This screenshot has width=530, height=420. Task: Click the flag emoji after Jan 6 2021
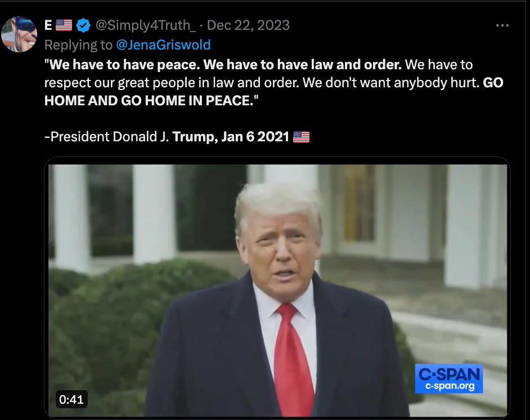tap(301, 137)
